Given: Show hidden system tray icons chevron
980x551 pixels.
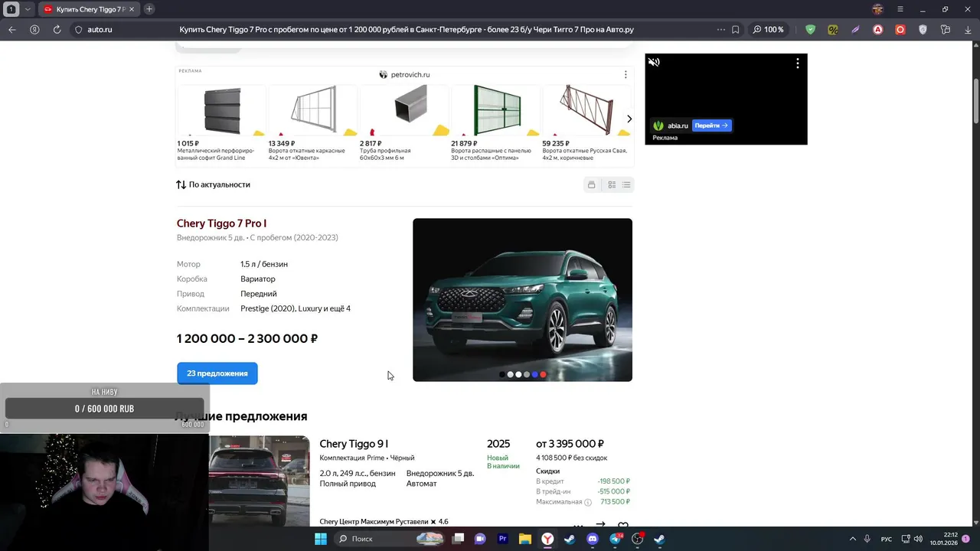Looking at the screenshot, I should (x=852, y=539).
